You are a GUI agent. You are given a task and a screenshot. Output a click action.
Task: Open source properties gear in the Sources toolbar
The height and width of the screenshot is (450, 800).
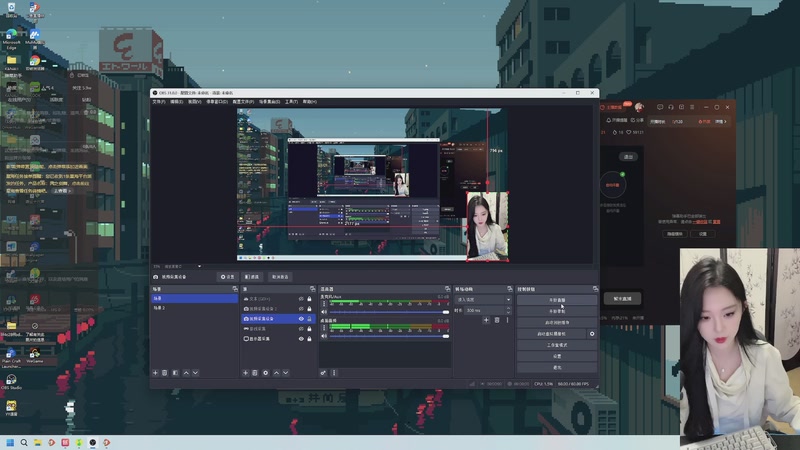[x=265, y=373]
